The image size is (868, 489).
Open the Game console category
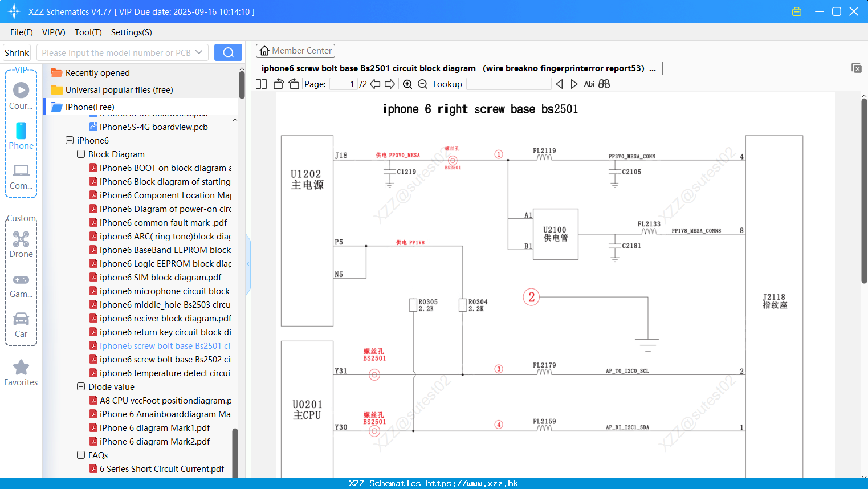click(x=21, y=285)
